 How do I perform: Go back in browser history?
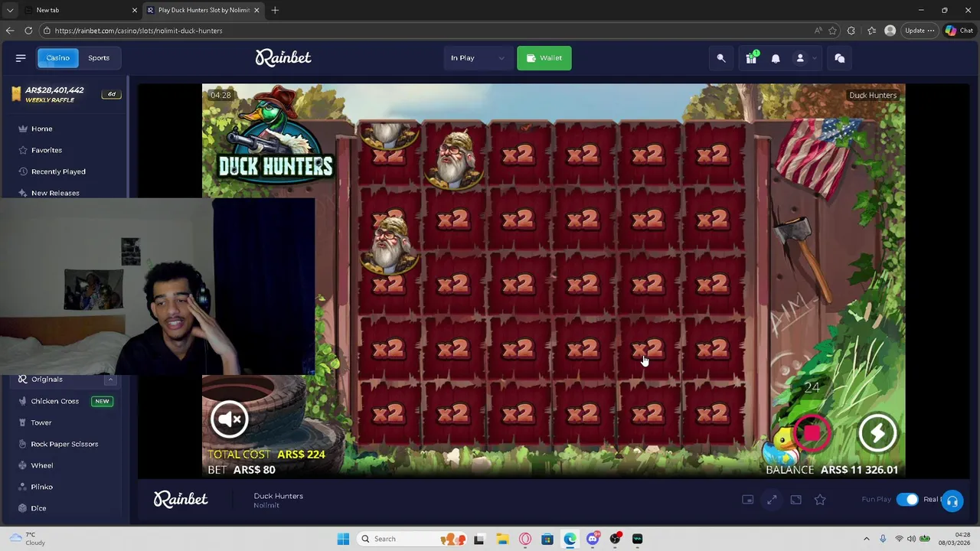(10, 31)
